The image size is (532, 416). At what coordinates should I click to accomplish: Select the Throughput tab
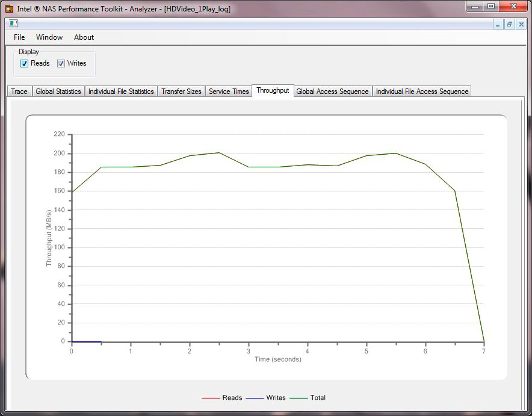[273, 90]
